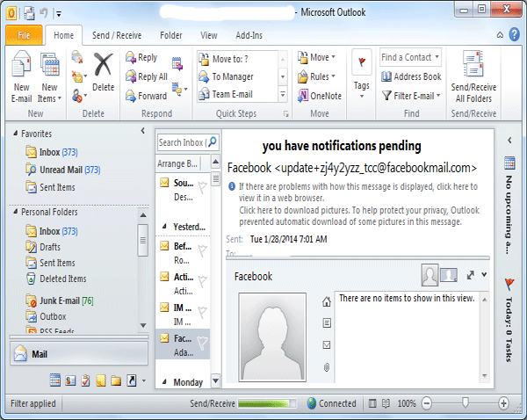Viewport: 527px width, 420px height.
Task: Open the File tab
Action: click(24, 35)
